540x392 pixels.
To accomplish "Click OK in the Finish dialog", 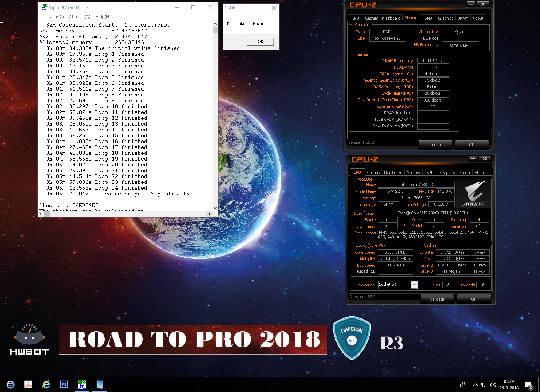I will pos(260,41).
